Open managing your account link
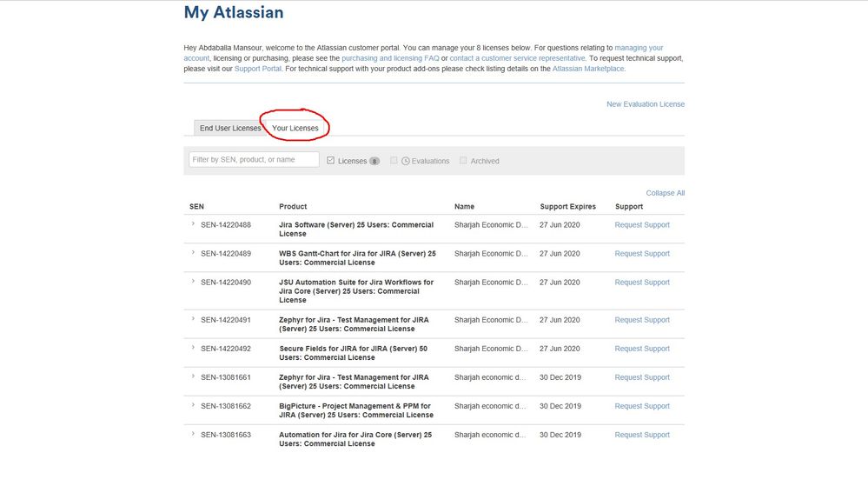Screen dimensions: 868x486 pos(639,48)
